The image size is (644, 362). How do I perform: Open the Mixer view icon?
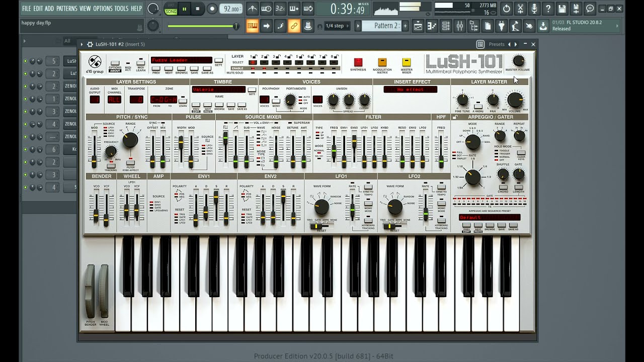pos(460,26)
